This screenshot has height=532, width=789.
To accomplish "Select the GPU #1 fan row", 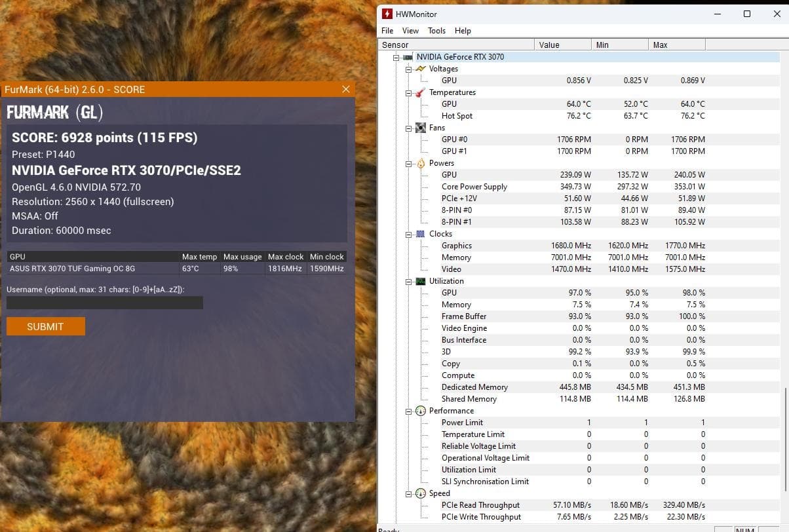I will point(579,151).
